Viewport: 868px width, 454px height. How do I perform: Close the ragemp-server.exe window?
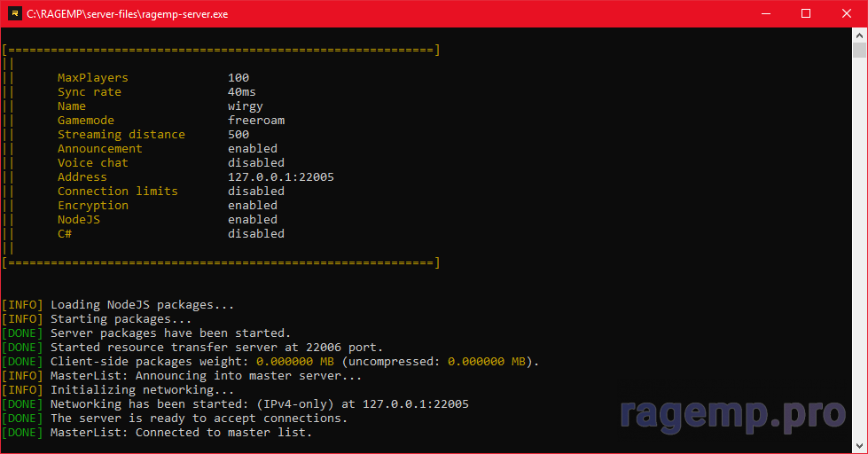pos(847,13)
